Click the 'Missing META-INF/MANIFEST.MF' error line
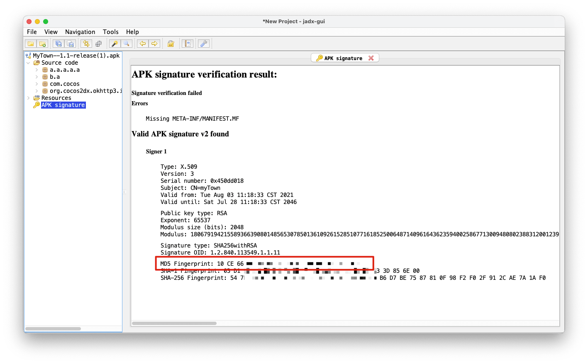This screenshot has height=364, width=588. (x=193, y=119)
